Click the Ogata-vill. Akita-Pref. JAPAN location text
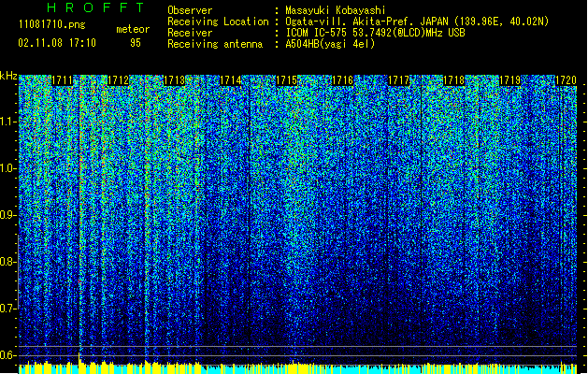The image size is (588, 374). 417,22
